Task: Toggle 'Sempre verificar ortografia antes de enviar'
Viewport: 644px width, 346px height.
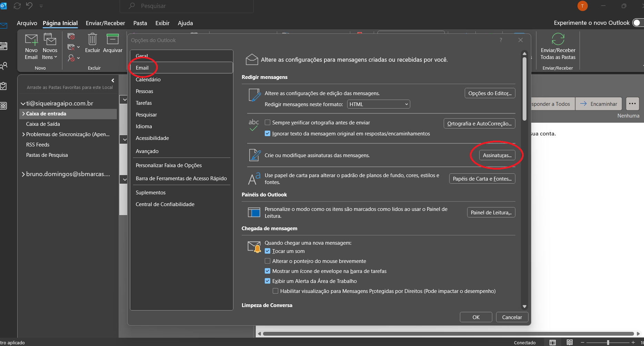Action: [x=268, y=122]
